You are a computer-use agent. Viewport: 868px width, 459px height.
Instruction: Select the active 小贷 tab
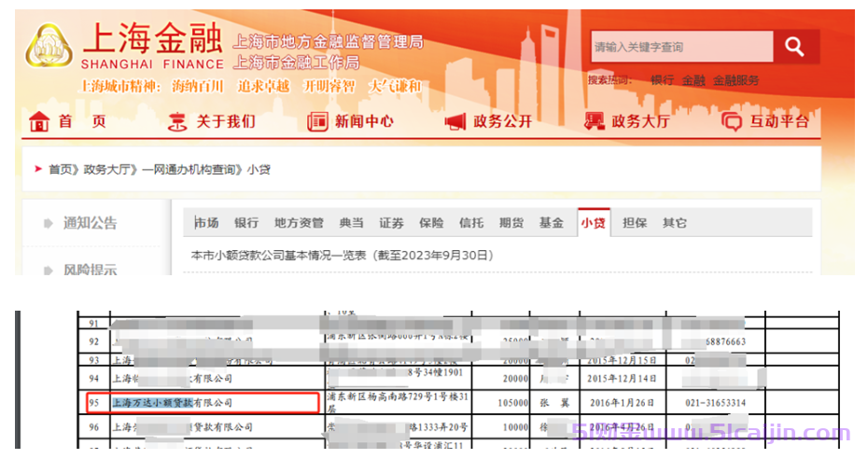[594, 223]
